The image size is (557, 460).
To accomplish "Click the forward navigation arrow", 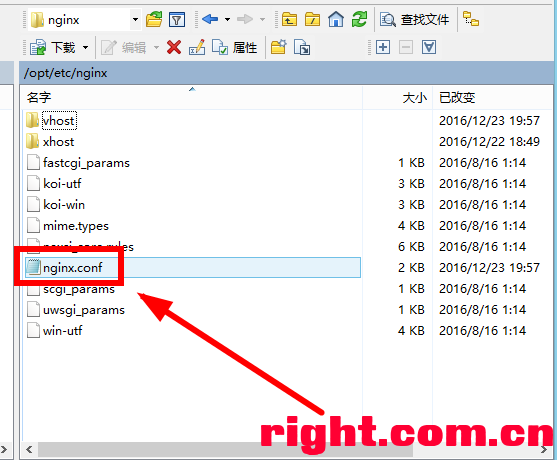I will click(x=245, y=19).
